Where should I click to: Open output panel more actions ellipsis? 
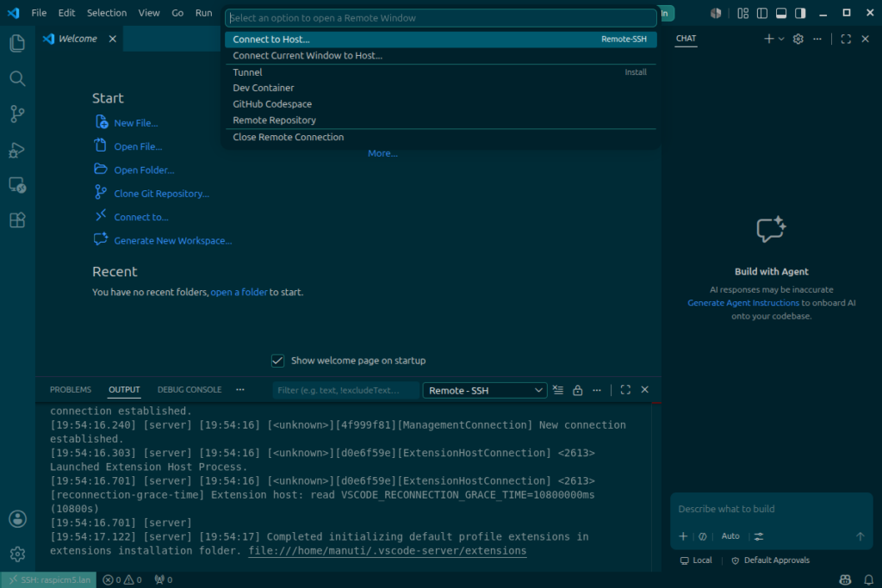597,390
